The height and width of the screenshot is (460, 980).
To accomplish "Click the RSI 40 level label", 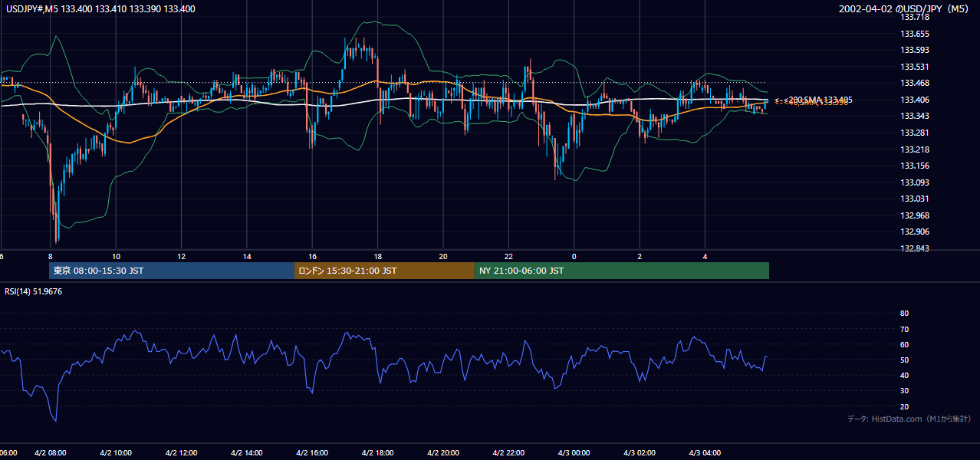I will pyautogui.click(x=904, y=375).
